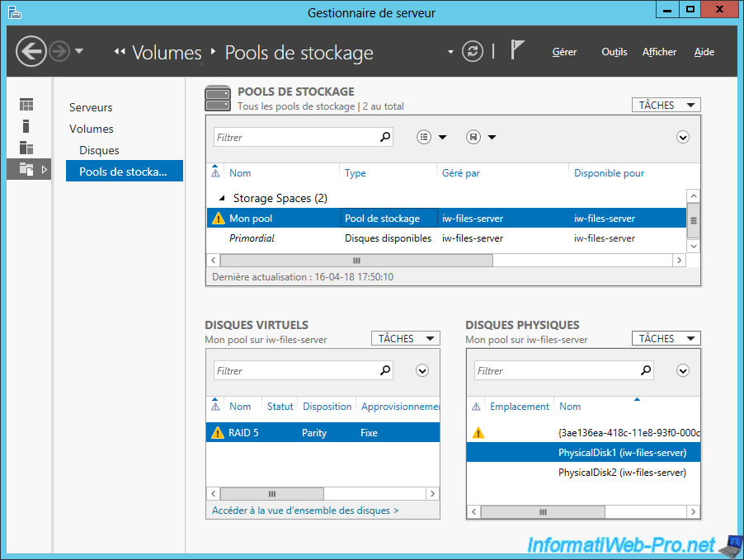Open the Gérer menu
The width and height of the screenshot is (744, 560).
click(x=564, y=52)
